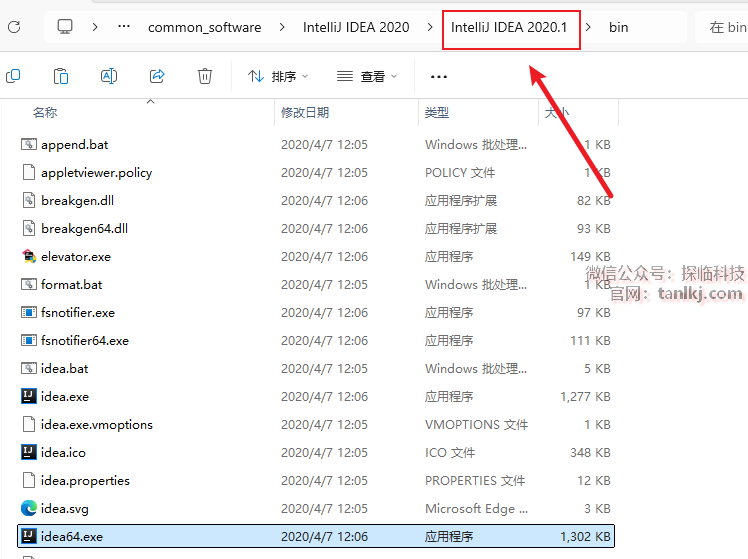Focus the search in bin box
This screenshot has width=748, height=559.
coord(721,27)
